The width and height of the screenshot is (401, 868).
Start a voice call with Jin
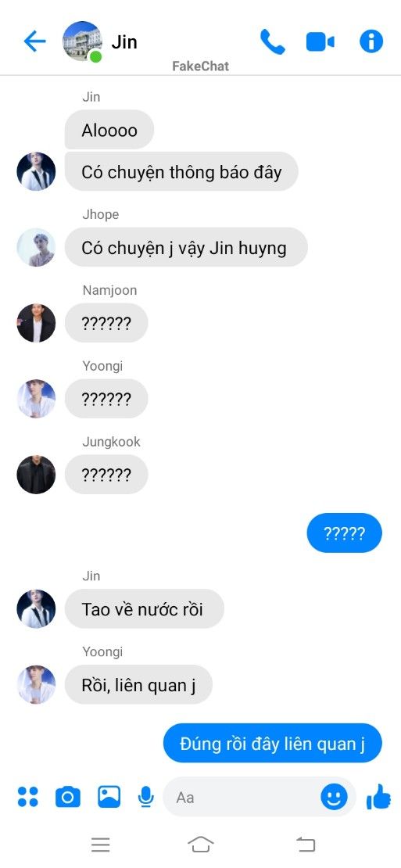[x=272, y=41]
